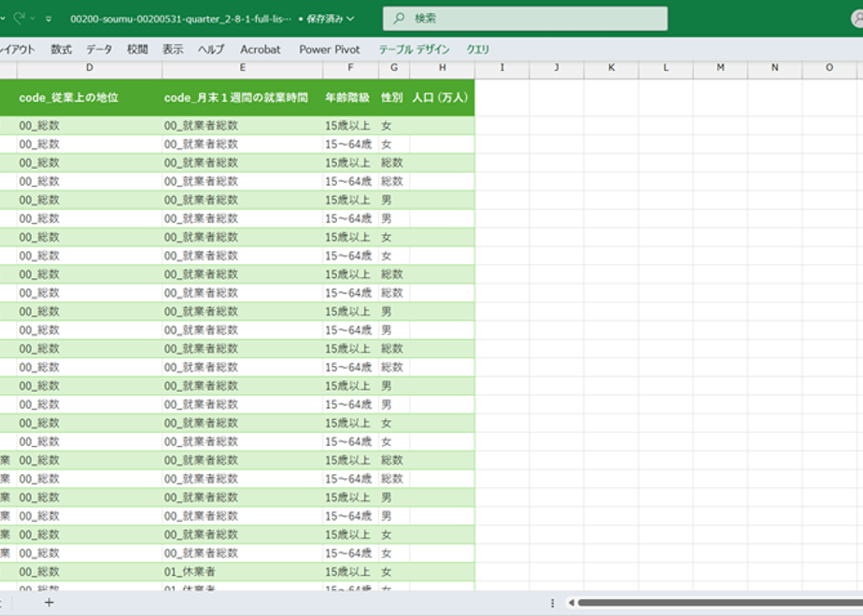Image resolution: width=863 pixels, height=616 pixels.
Task: Switch to the 数式 ribbon tab
Action: point(61,49)
